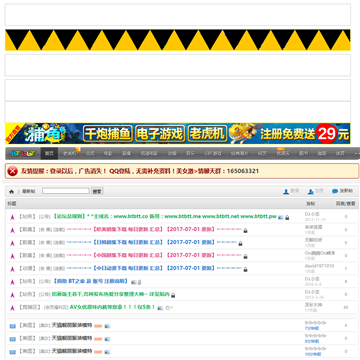The height and width of the screenshot is (360, 360).
Task: Open the 首页 tab in the navigation bar
Action: (x=49, y=154)
